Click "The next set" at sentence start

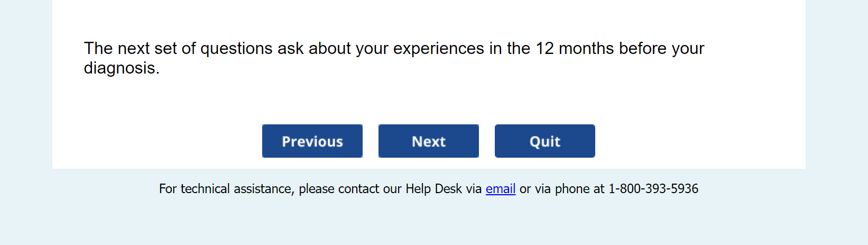click(130, 49)
